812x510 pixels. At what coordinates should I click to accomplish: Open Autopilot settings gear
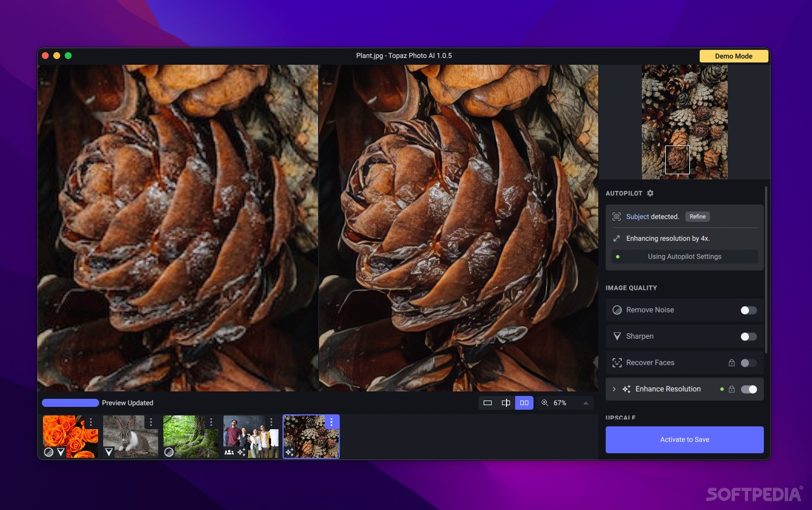point(650,193)
